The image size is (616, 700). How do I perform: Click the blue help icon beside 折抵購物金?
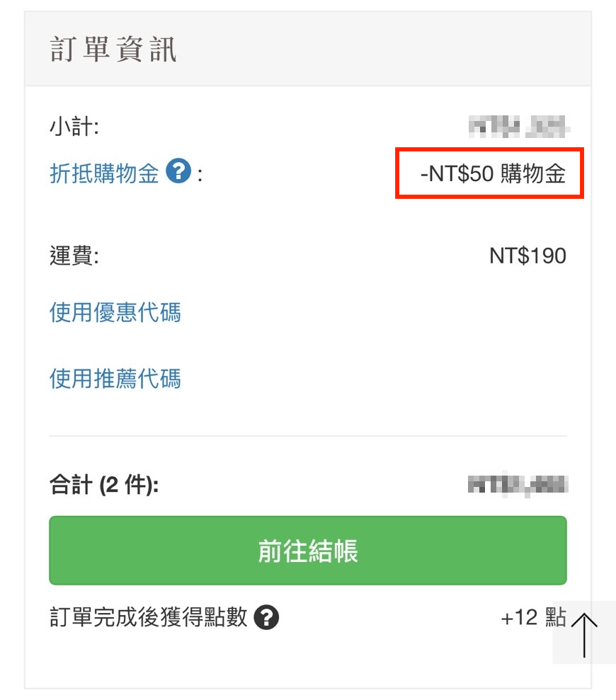click(x=178, y=171)
